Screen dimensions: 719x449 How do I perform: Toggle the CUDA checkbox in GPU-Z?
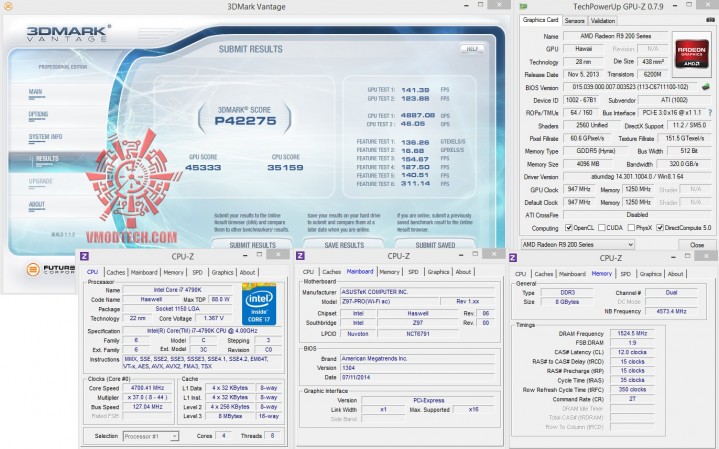point(602,227)
